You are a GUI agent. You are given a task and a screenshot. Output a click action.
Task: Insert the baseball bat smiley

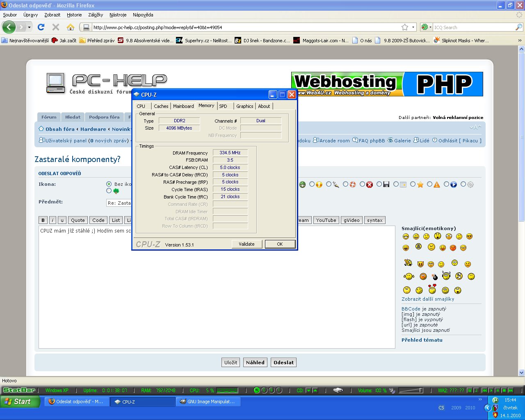tap(408, 262)
